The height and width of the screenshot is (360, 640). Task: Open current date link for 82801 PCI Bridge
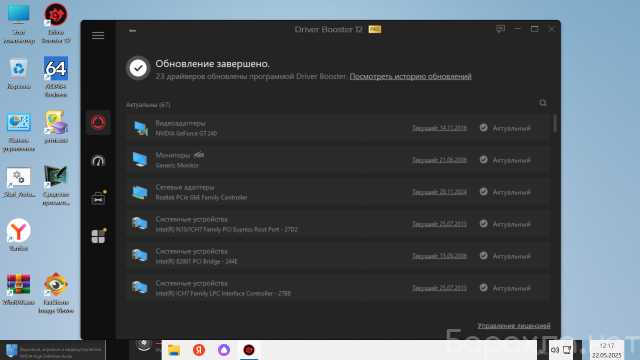[x=439, y=256]
